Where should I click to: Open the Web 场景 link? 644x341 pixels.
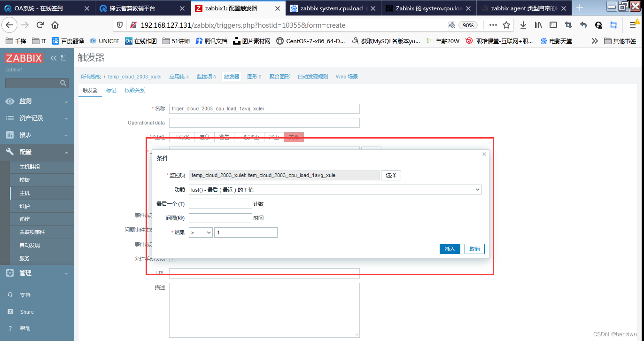pyautogui.click(x=347, y=77)
